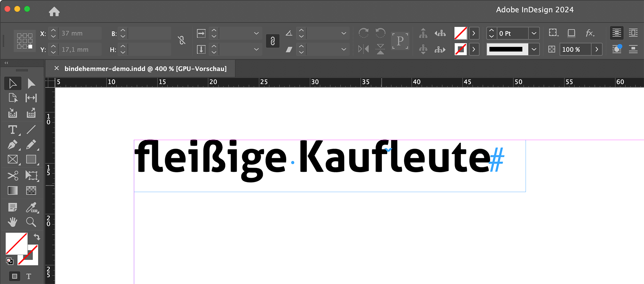Click the fill box in tools panel
Viewport: 644px width, 284px height.
coord(16,243)
